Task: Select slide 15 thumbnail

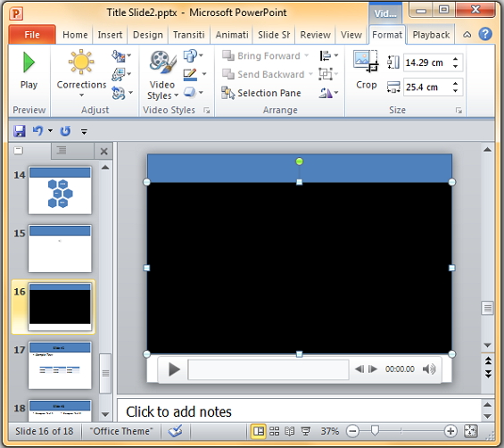Action: tap(60, 249)
